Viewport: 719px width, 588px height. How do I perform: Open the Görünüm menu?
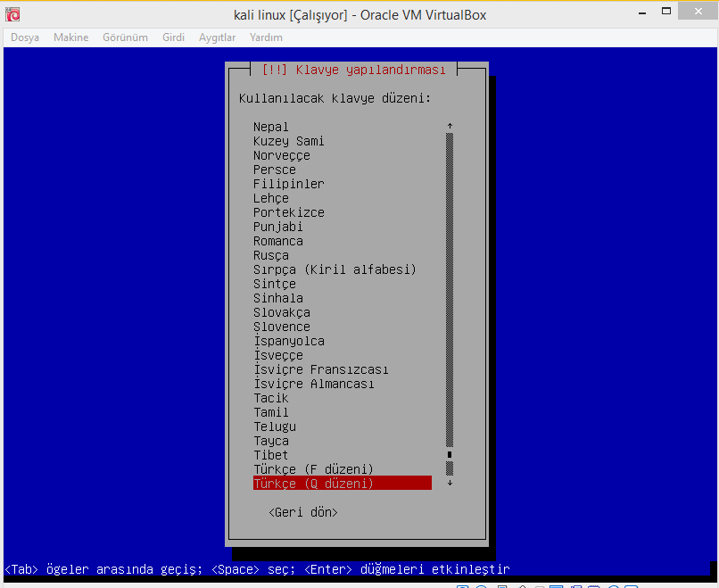125,37
